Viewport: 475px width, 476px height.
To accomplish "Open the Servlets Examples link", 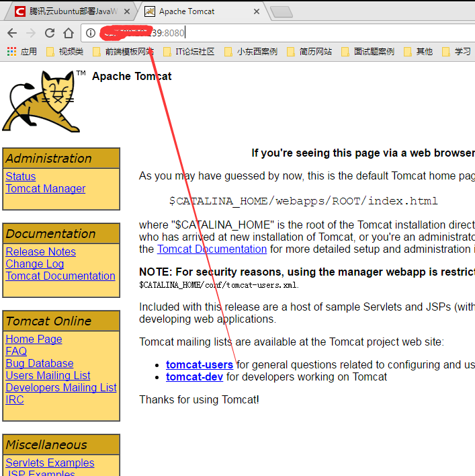I will (50, 463).
